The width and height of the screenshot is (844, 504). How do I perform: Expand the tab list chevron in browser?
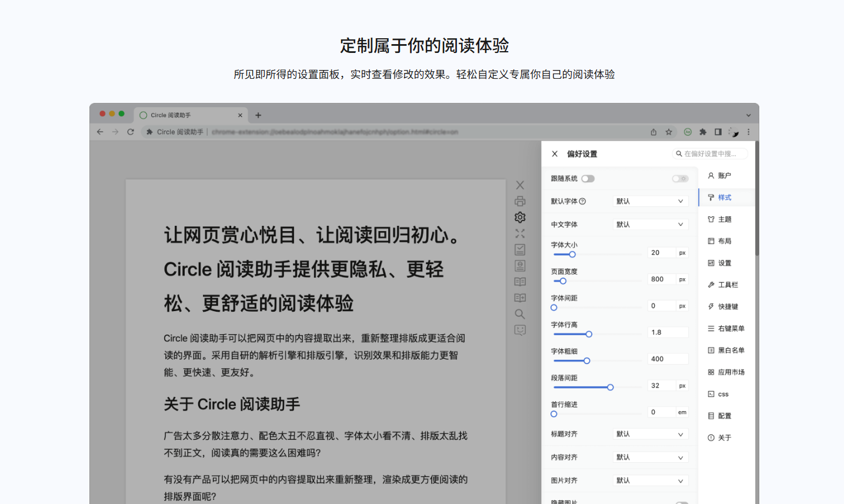click(x=748, y=115)
